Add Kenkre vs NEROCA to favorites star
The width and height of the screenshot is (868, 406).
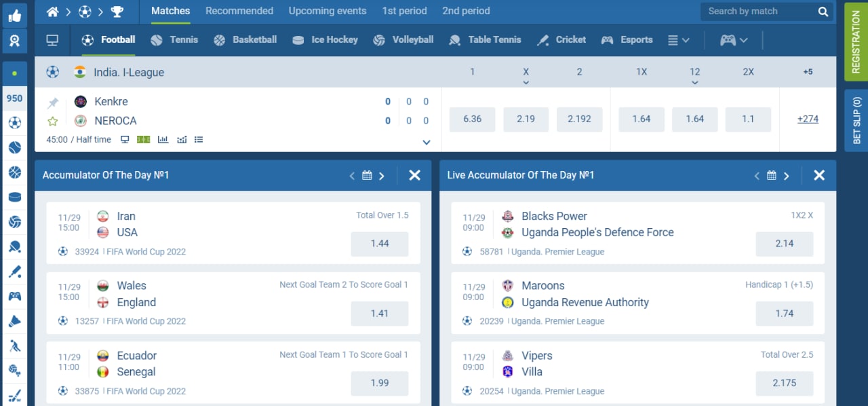pos(52,122)
